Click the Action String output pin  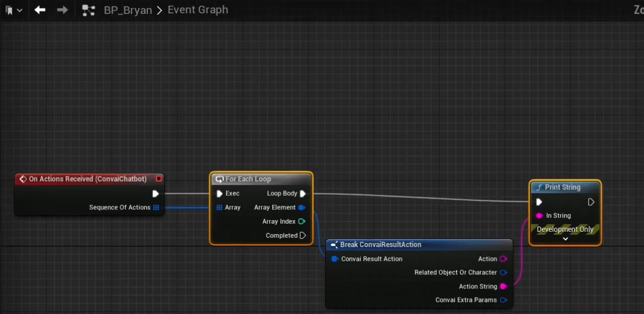(504, 287)
